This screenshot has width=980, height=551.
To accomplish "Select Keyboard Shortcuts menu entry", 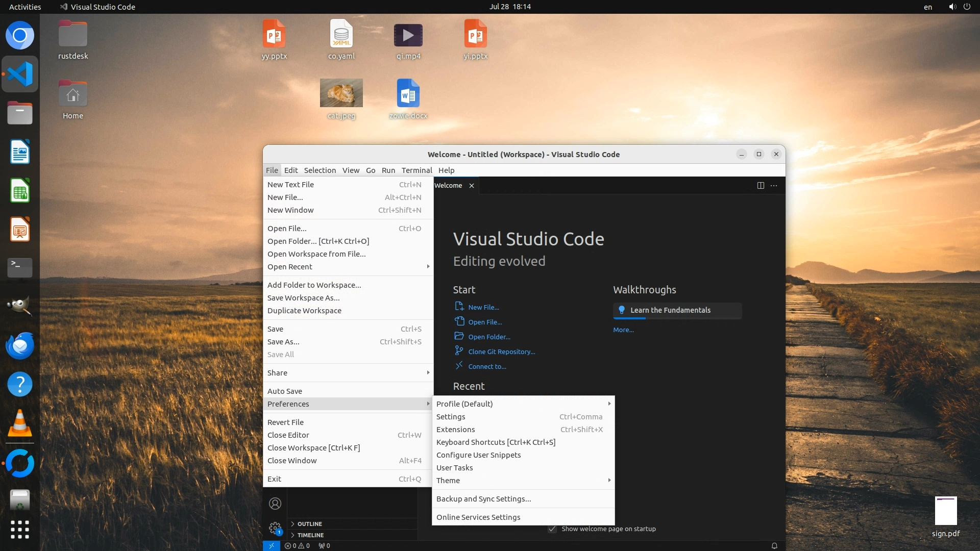I will point(496,442).
